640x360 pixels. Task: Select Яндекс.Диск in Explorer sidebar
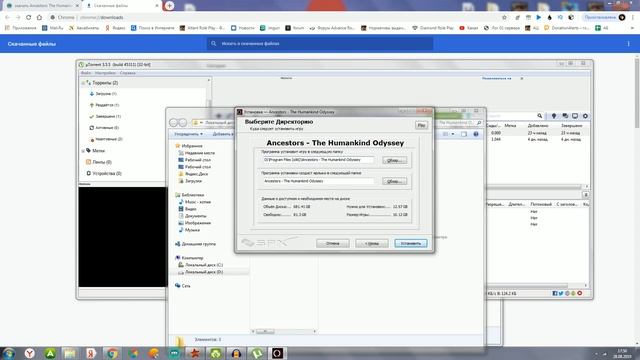tap(193, 174)
